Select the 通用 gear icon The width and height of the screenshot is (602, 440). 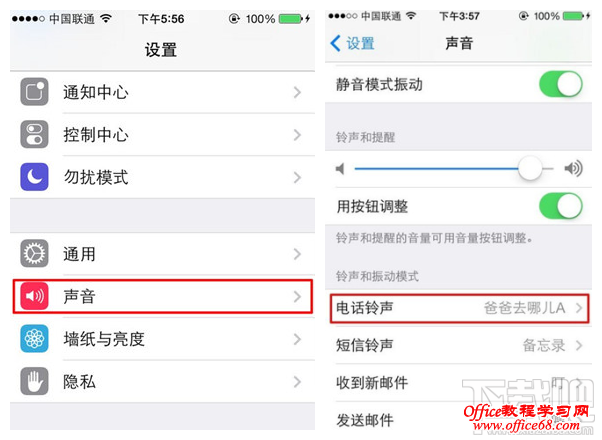click(x=34, y=253)
